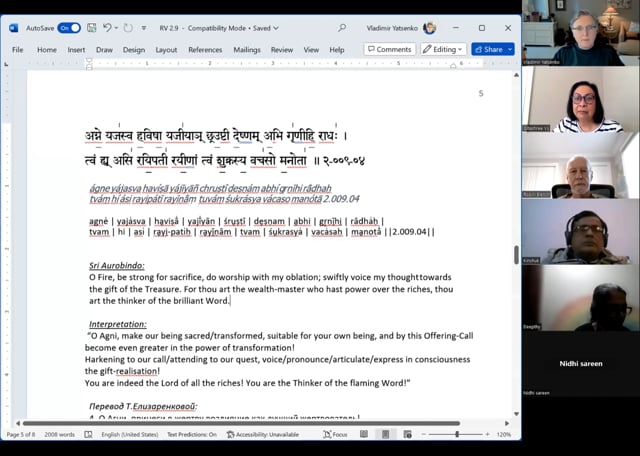This screenshot has width=640, height=456.
Task: Click English (United States) language indicator
Action: (130, 434)
